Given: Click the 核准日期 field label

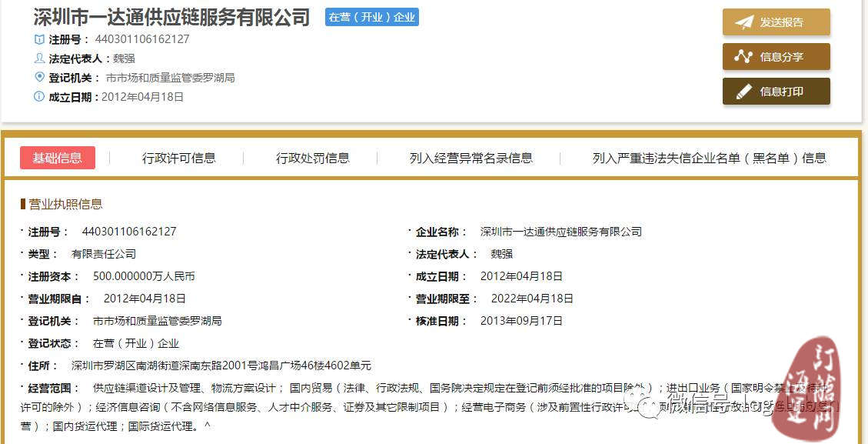Looking at the screenshot, I should coord(441,320).
